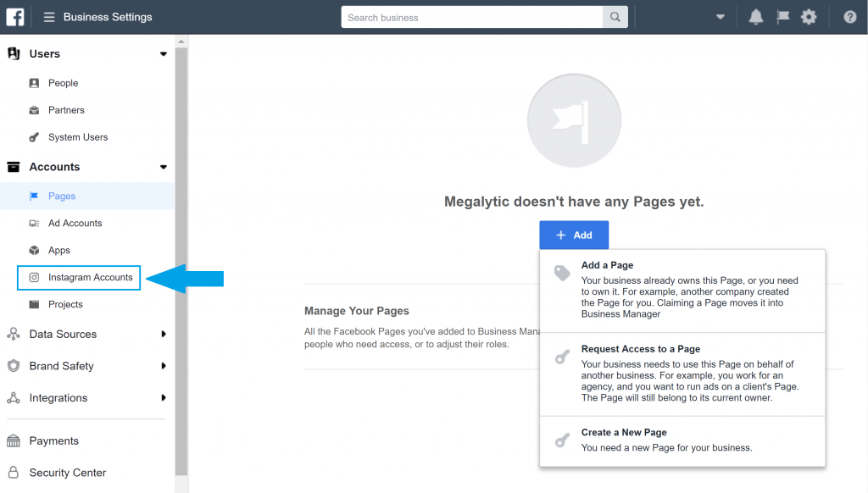Viewport: 868px width, 493px height.
Task: Choose Request Access to a Page option
Action: pos(682,374)
